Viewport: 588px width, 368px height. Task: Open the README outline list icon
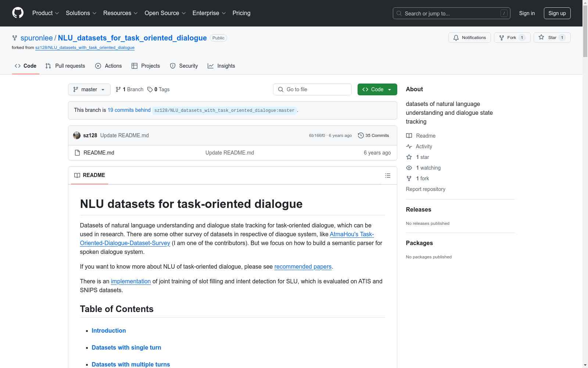(x=388, y=176)
